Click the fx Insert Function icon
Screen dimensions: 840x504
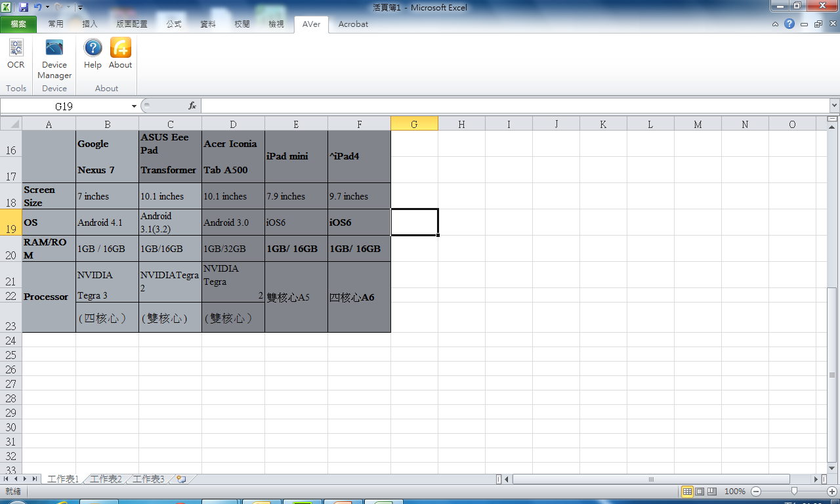tap(192, 106)
